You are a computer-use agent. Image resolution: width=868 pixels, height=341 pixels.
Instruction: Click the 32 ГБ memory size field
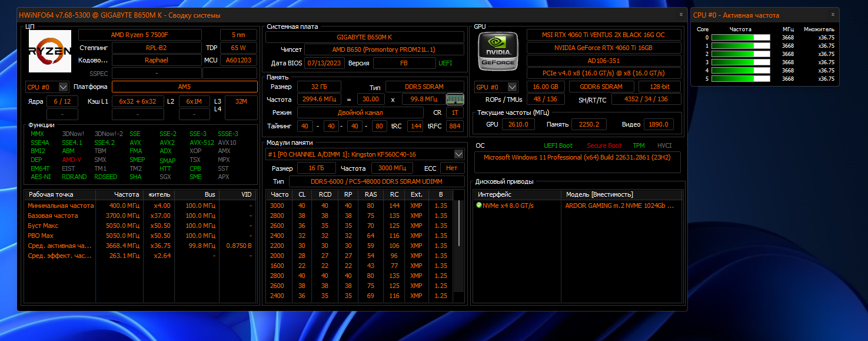319,87
